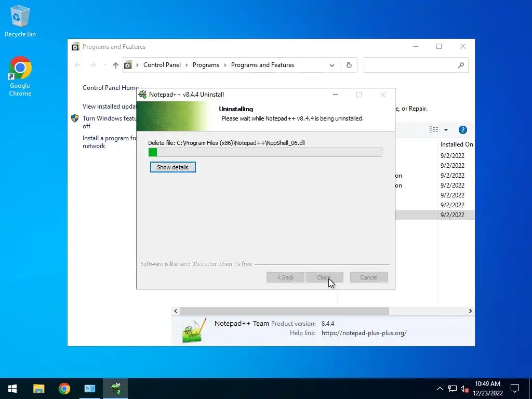532x399 pixels.
Task: Open the network status tray icon
Action: 453,389
